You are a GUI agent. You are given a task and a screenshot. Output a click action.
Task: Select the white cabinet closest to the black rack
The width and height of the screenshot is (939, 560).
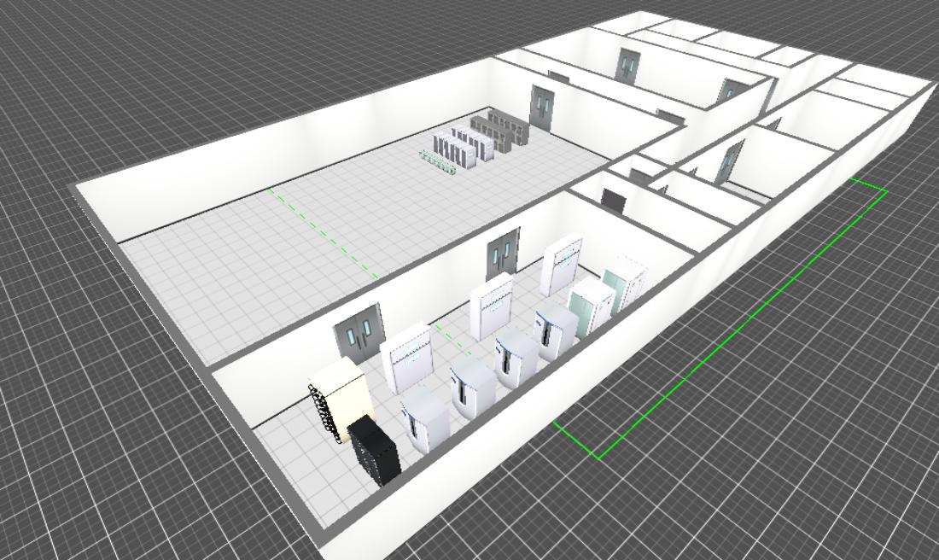pos(425,418)
